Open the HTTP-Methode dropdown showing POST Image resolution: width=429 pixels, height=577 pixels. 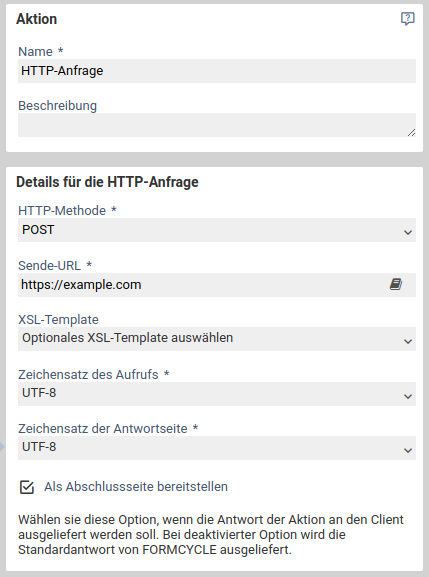click(217, 230)
